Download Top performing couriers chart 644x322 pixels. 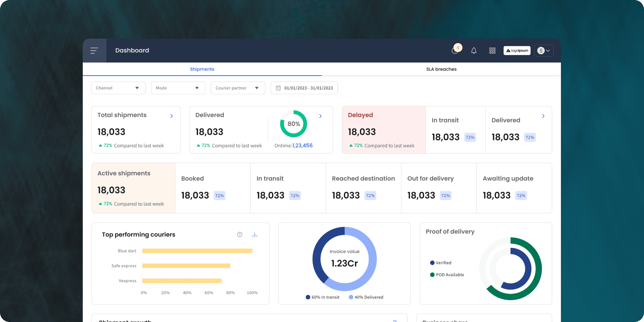(x=255, y=234)
